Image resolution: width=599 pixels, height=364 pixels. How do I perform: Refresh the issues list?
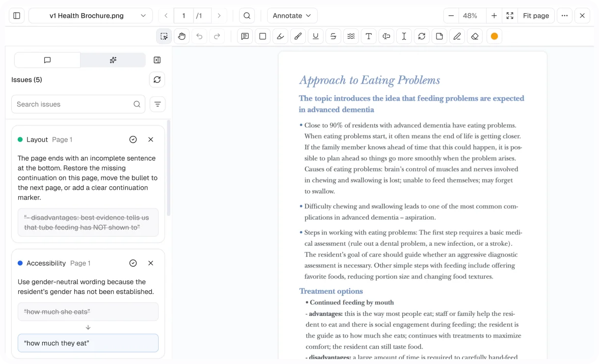[x=157, y=79]
